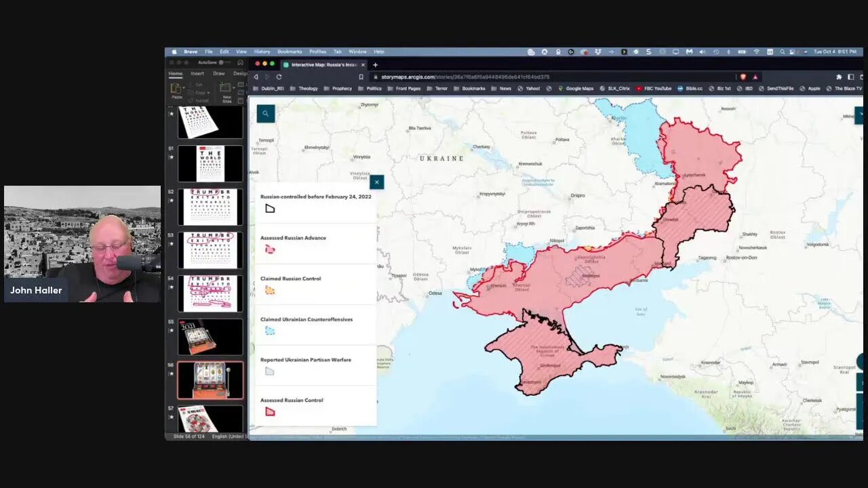Open the Help menu
Screen dimensions: 868x488
click(379, 52)
